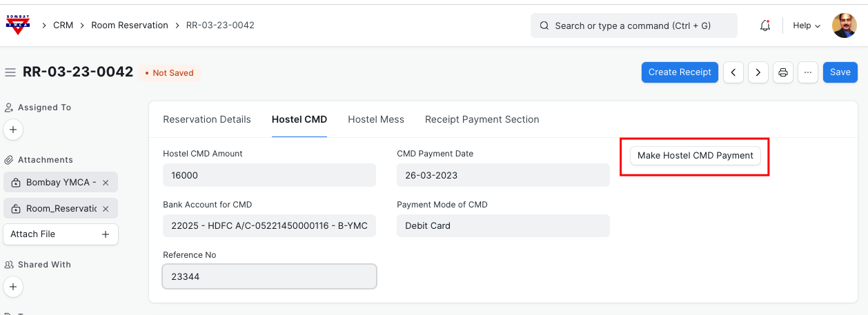Remove the Bombay YMCA attachment
The height and width of the screenshot is (315, 868).
tap(106, 183)
